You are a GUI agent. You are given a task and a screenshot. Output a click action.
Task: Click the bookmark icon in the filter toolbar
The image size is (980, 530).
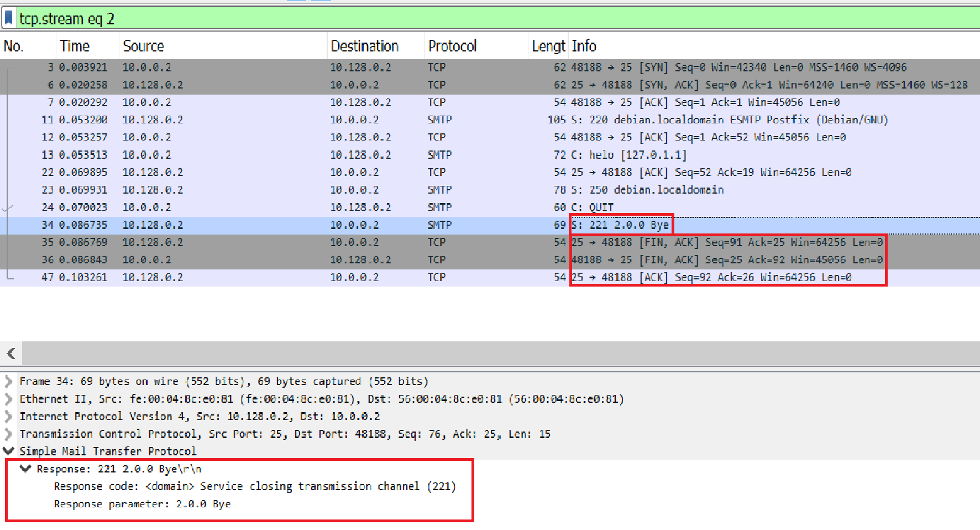8,18
